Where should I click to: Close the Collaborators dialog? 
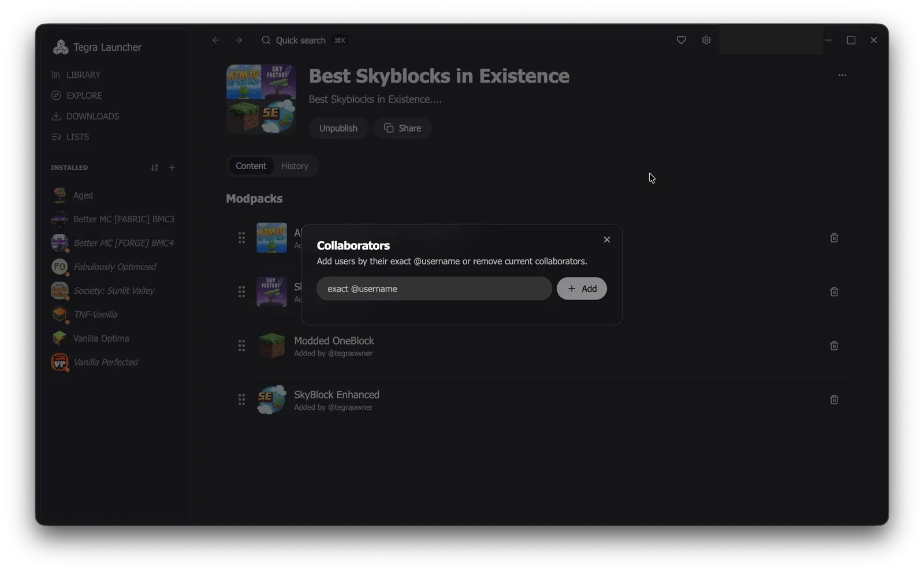pyautogui.click(x=606, y=240)
